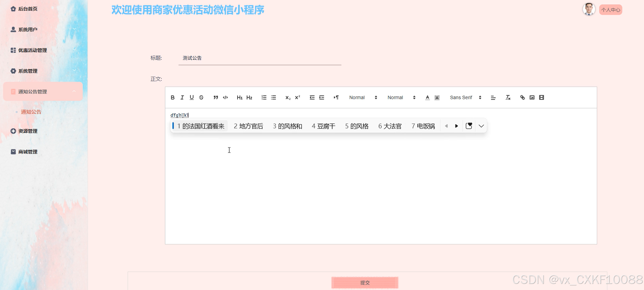The height and width of the screenshot is (290, 644).
Task: Expand the IME candidate list chevron
Action: coord(481,126)
